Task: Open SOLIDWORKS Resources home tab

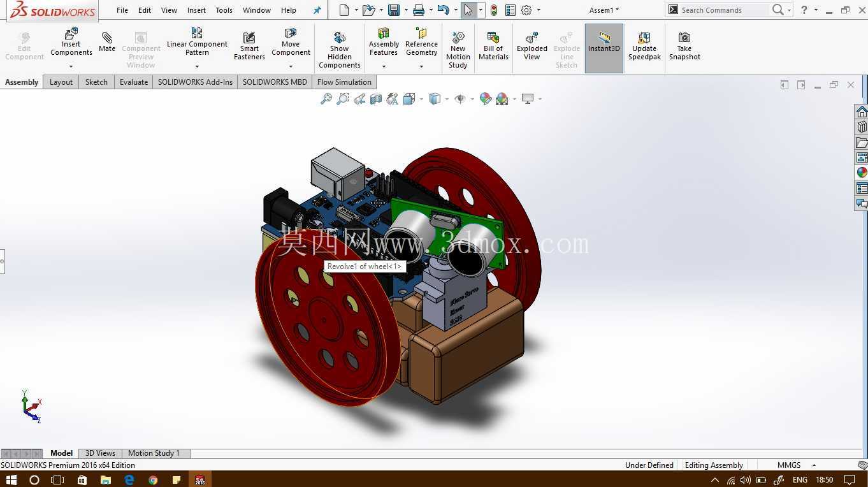Action: click(x=862, y=112)
